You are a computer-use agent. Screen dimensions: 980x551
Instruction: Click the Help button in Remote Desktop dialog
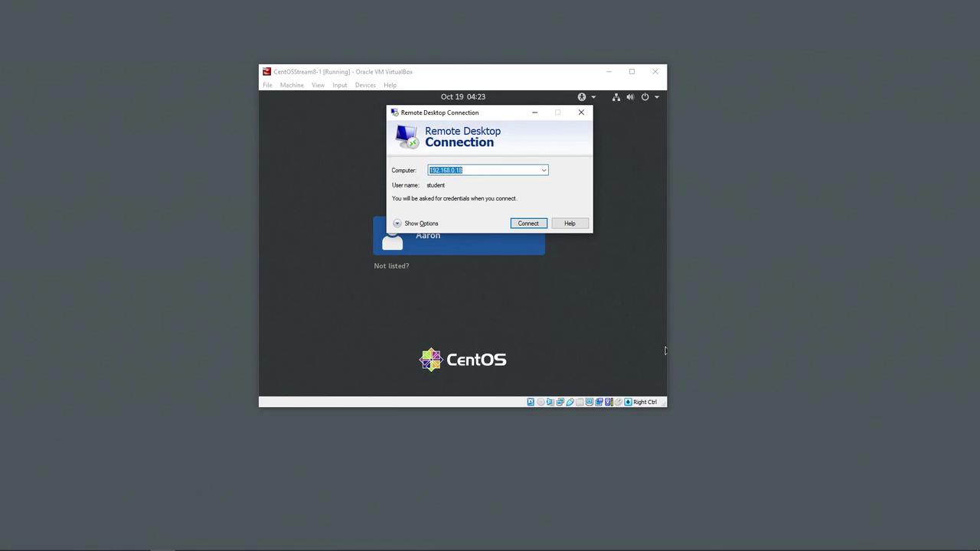click(570, 223)
